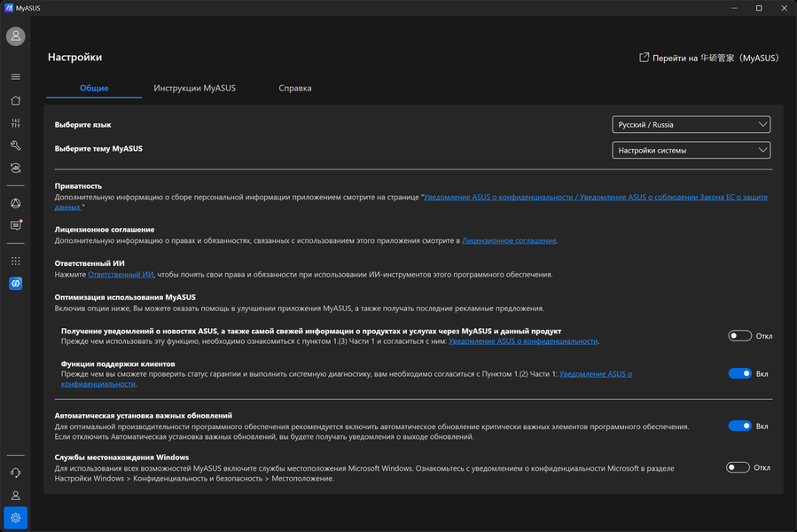Open system diagnosis wrench icon

click(16, 145)
